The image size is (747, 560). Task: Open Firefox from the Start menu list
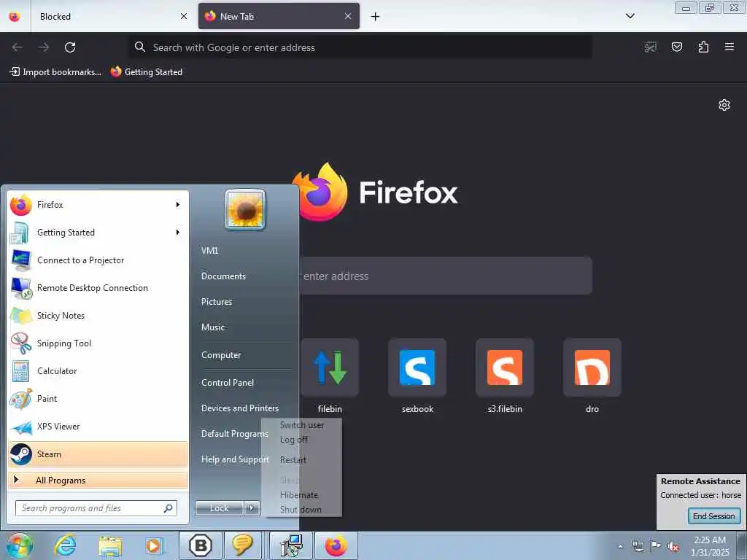click(x=98, y=205)
